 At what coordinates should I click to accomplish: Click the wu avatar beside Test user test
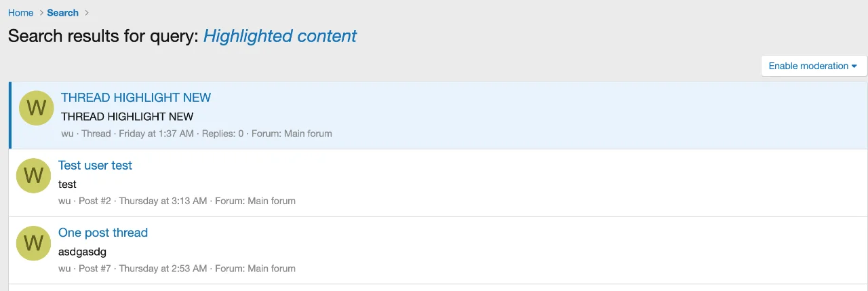point(33,176)
